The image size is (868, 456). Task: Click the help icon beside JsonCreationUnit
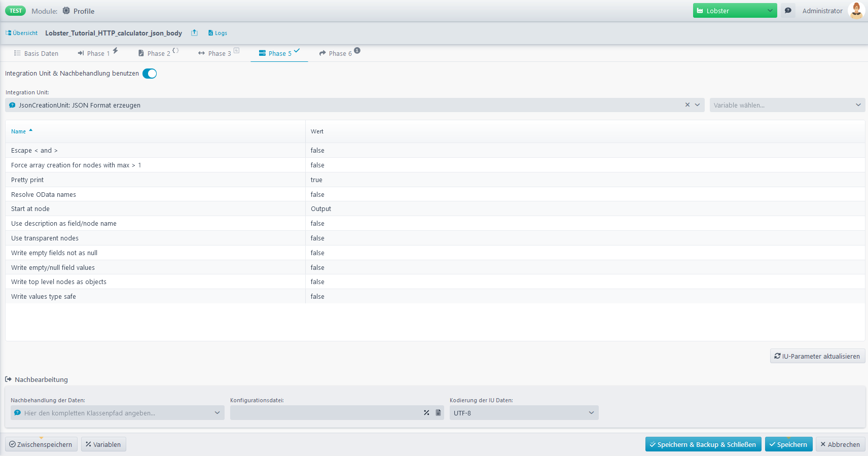click(13, 106)
